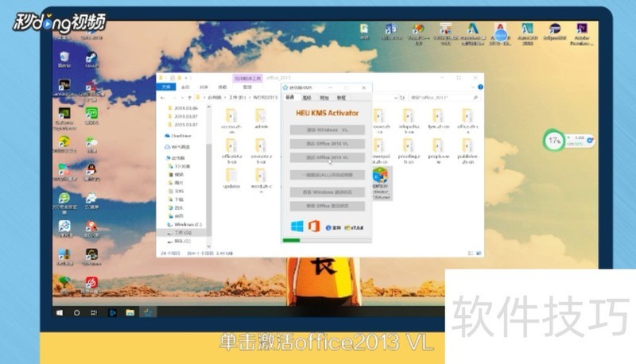Open the Adobe Premiere desktop shortcut
This screenshot has height=364, width=636.
[582, 33]
